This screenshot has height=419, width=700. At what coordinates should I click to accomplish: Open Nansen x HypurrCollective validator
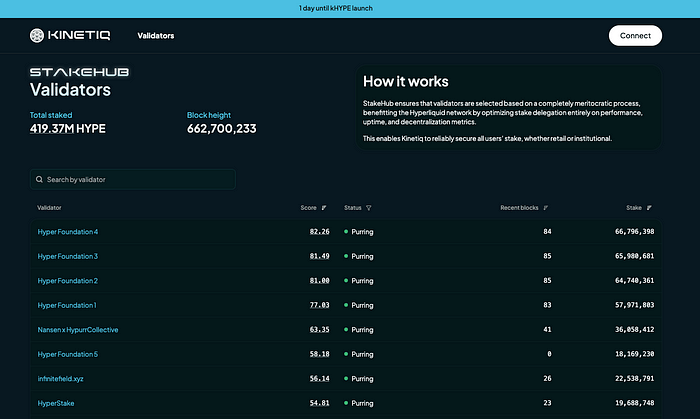coord(78,330)
